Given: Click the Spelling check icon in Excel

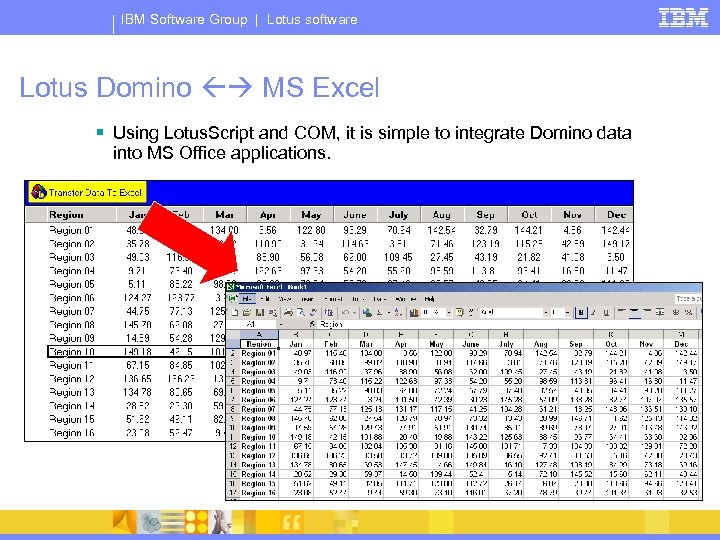Looking at the screenshot, I should point(313,313).
